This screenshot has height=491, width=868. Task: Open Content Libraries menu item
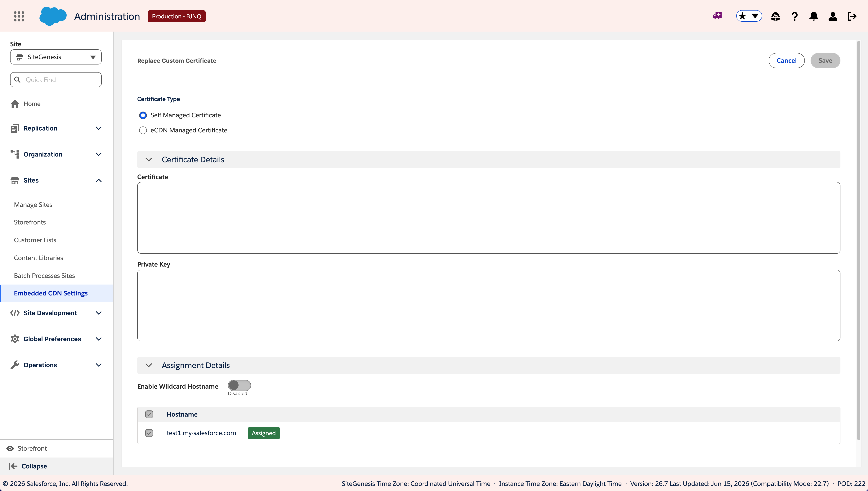point(38,258)
